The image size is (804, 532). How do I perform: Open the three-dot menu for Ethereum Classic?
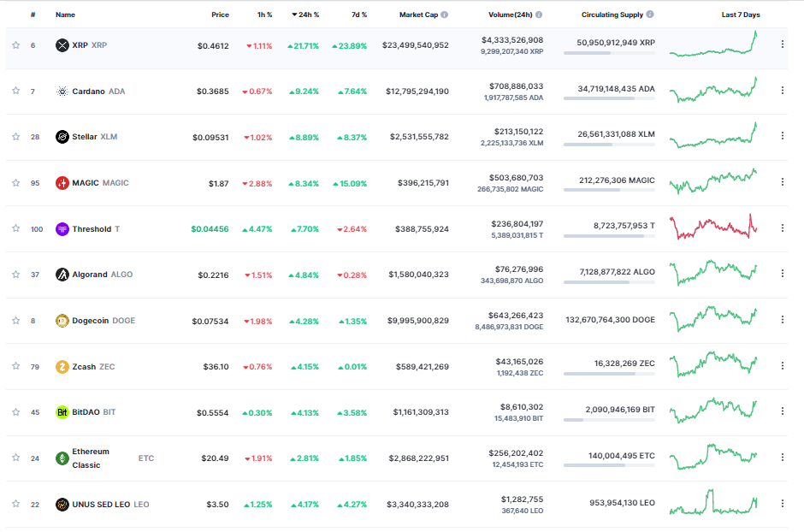coord(783,458)
